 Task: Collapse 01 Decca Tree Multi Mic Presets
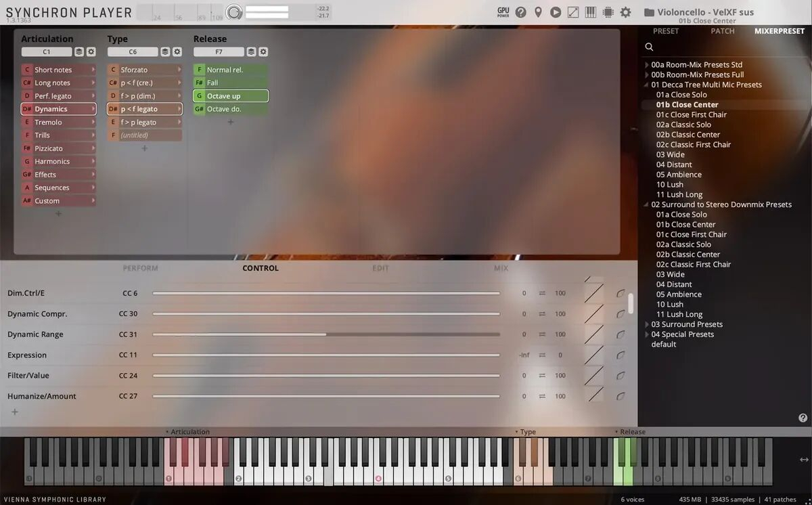[x=647, y=85]
